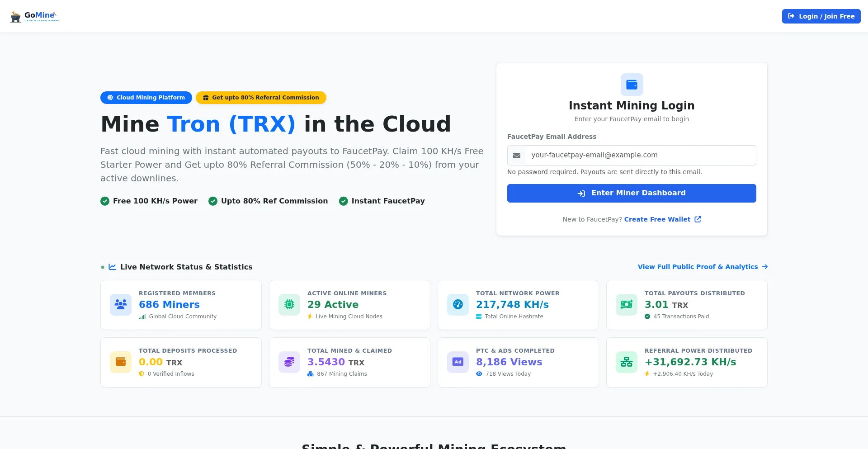Click the Total Deposits Processed wallet icon
868x449 pixels.
(x=121, y=362)
